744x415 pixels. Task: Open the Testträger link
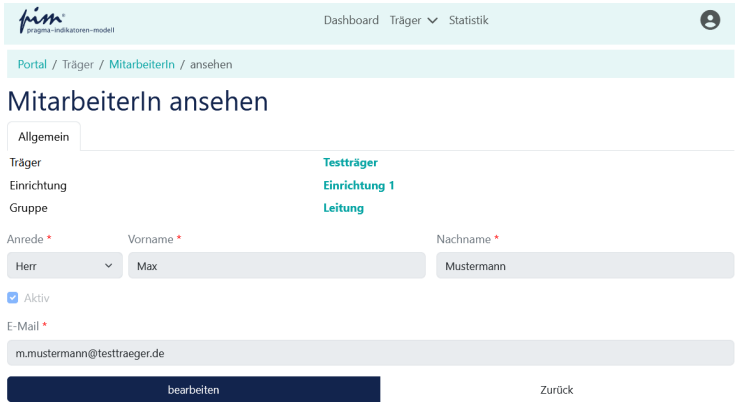point(350,162)
